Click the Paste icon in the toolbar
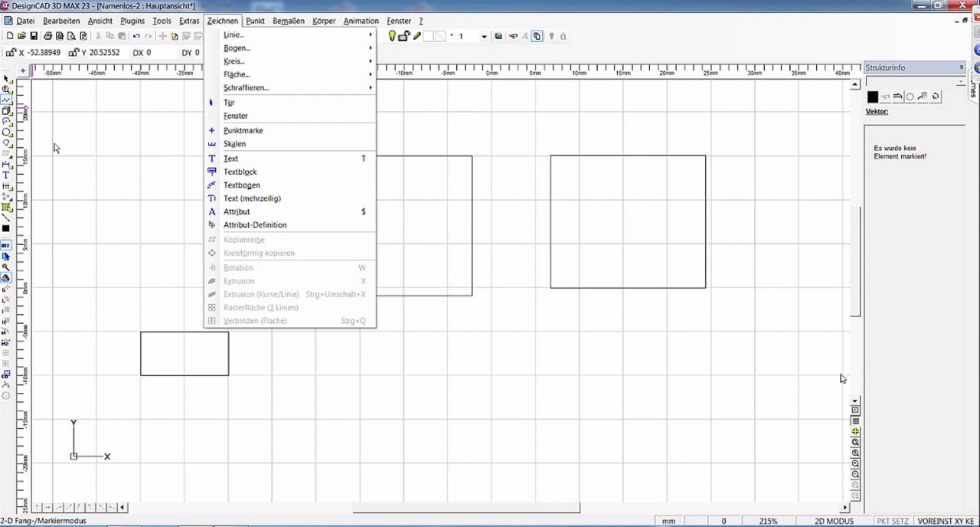This screenshot has width=980, height=527. [122, 36]
